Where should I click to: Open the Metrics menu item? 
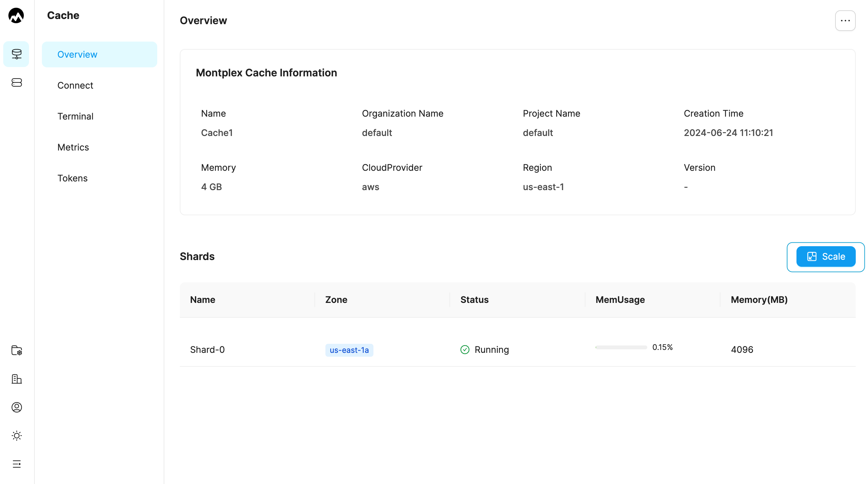tap(100, 147)
